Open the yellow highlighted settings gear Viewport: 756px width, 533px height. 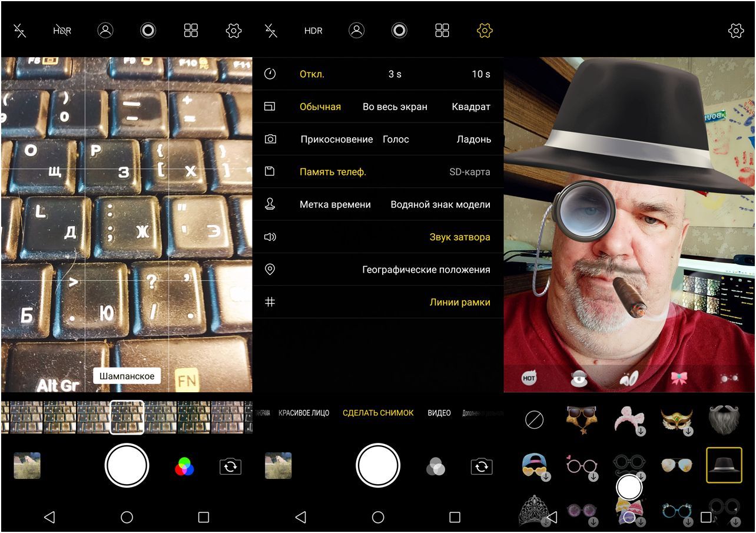[x=484, y=31]
